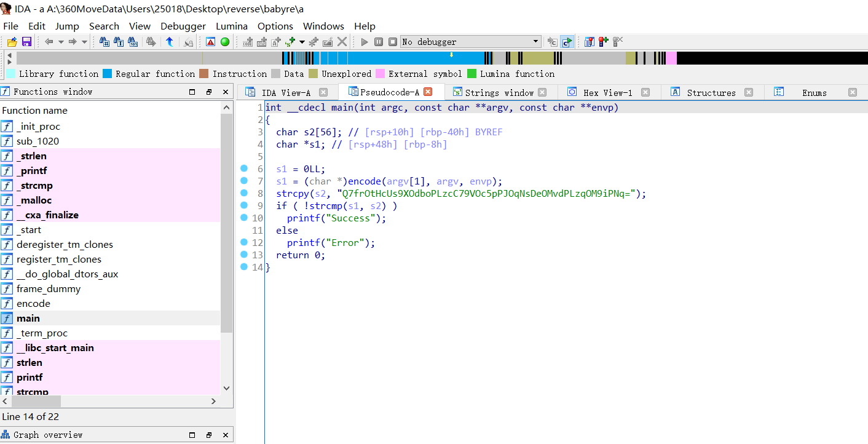The width and height of the screenshot is (868, 444).
Task: Open the No debugger dropdown
Action: coord(471,42)
